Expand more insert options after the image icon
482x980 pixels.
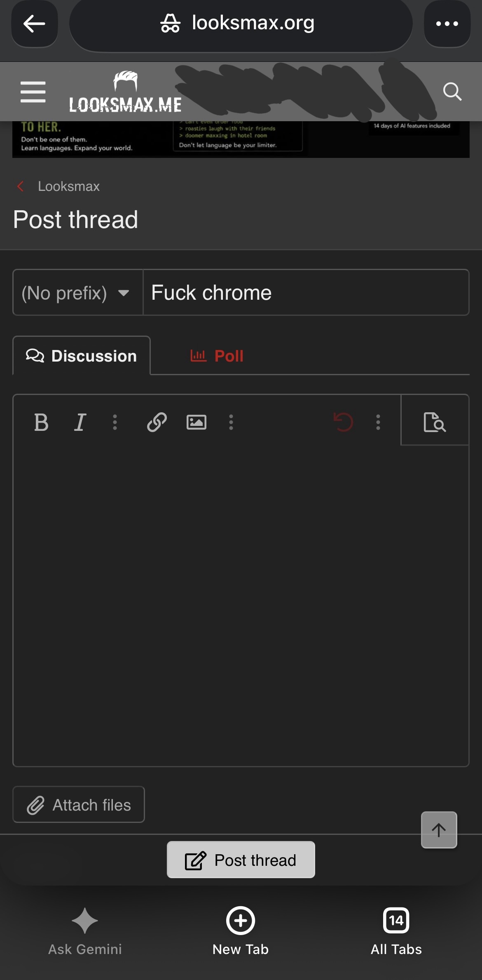tap(231, 422)
